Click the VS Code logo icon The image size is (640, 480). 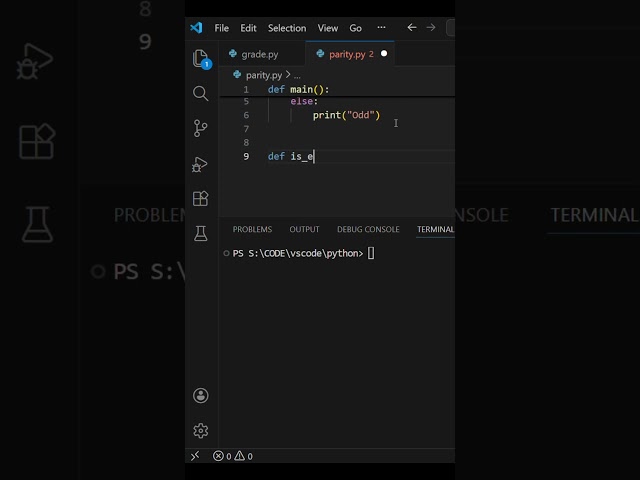coord(196,28)
